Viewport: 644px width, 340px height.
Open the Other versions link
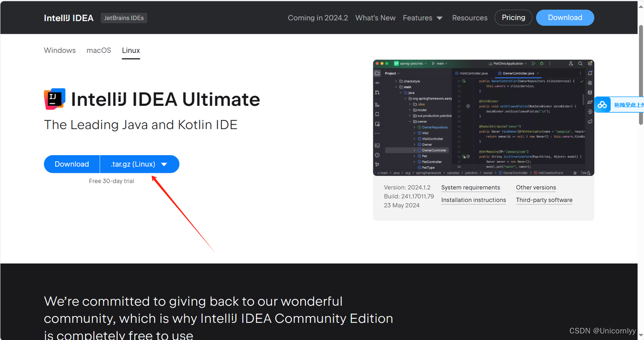pyautogui.click(x=536, y=187)
